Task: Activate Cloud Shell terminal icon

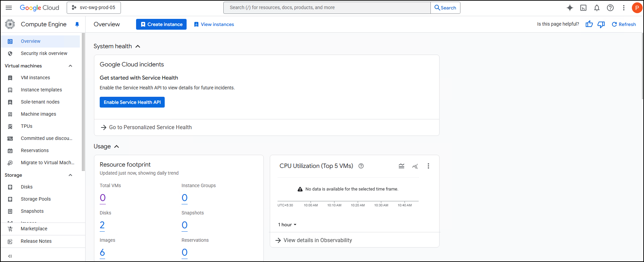Action: [x=583, y=8]
